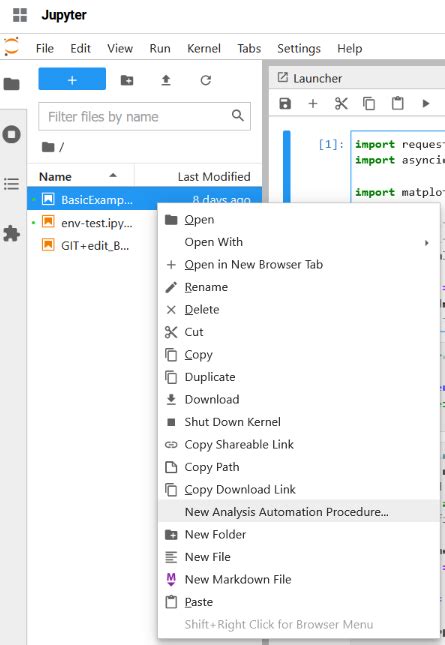Viewport: 445px width, 645px height.
Task: Sort by Last Modified column
Action: pos(214,176)
